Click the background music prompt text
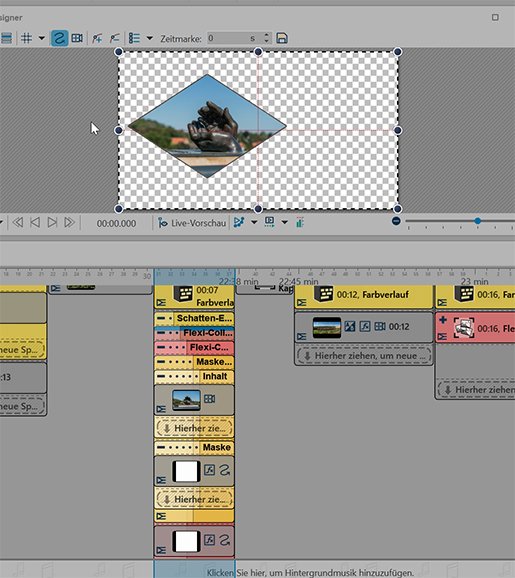Viewport: 515px width, 578px height. tap(310, 573)
